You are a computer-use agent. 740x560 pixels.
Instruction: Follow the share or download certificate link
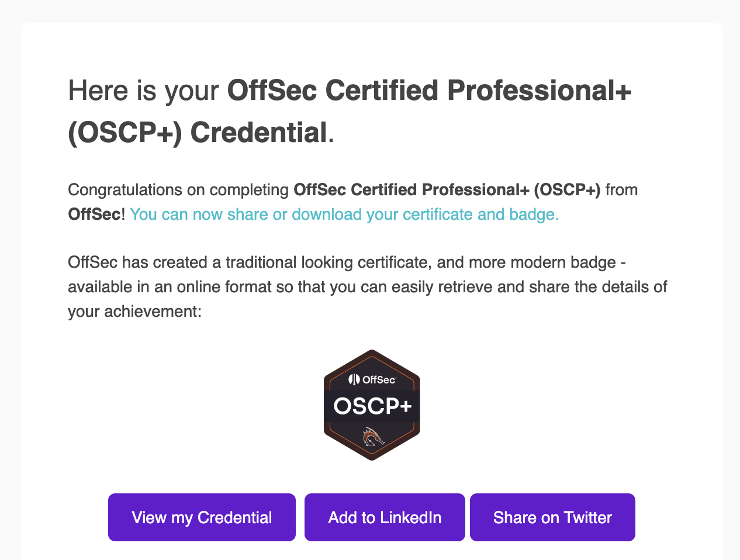tap(344, 215)
